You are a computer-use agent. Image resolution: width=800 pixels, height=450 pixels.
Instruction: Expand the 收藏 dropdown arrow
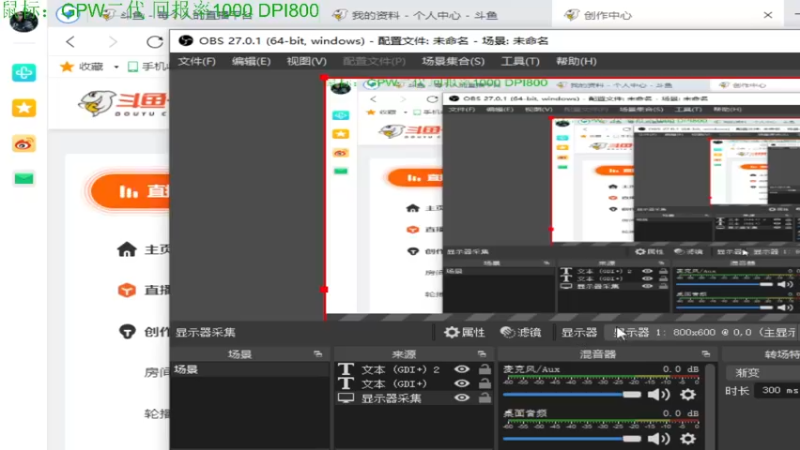click(x=116, y=67)
